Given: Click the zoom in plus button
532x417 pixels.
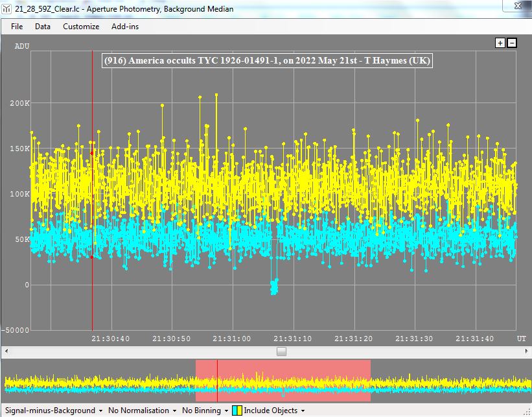Looking at the screenshot, I should [x=500, y=43].
